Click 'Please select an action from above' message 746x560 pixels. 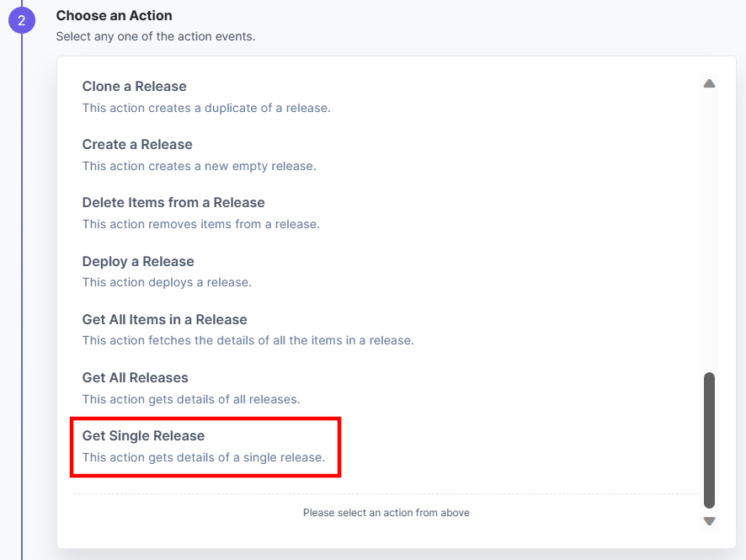coord(386,513)
